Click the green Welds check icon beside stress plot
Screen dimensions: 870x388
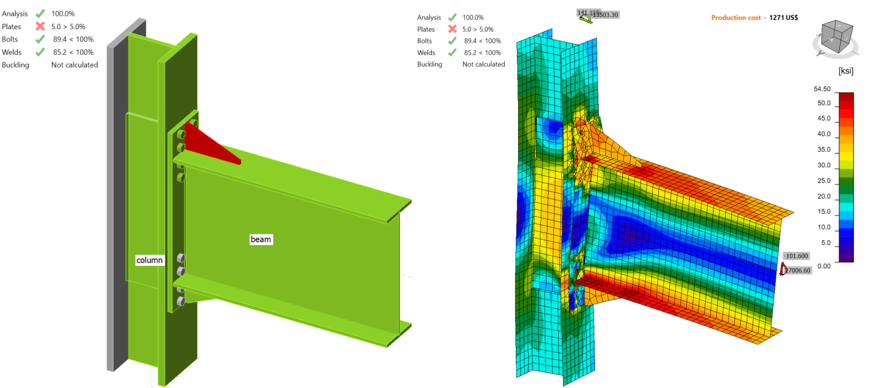pyautogui.click(x=452, y=53)
